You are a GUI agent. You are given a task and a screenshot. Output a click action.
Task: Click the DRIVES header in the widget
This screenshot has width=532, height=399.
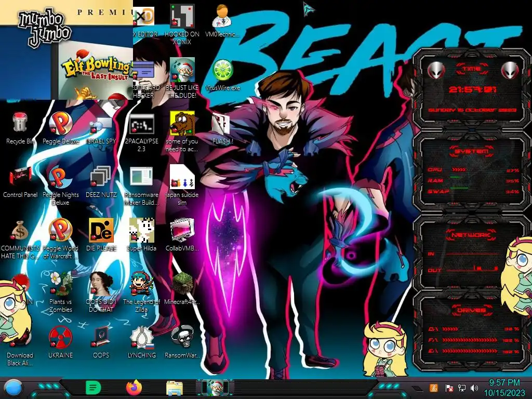point(471,310)
